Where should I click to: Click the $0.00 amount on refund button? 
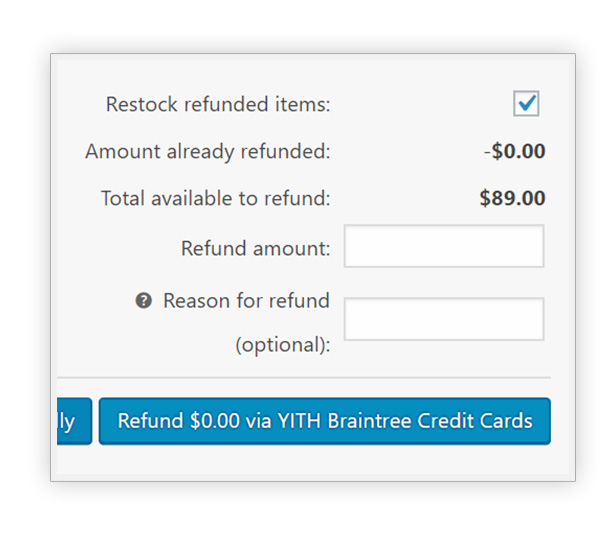(209, 421)
